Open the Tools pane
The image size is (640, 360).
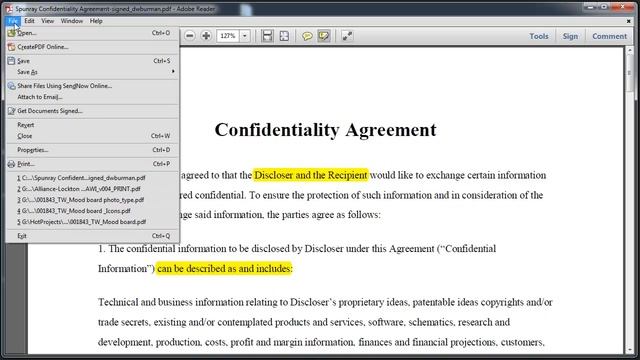click(x=539, y=36)
